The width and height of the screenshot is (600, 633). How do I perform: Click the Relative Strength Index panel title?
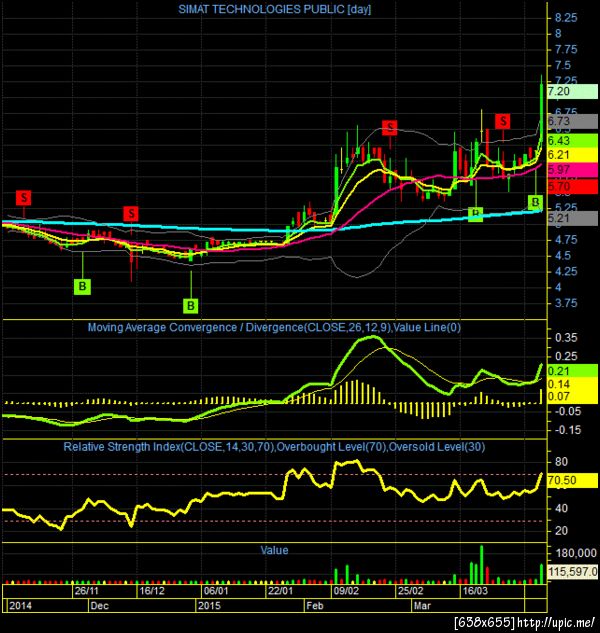tap(274, 447)
